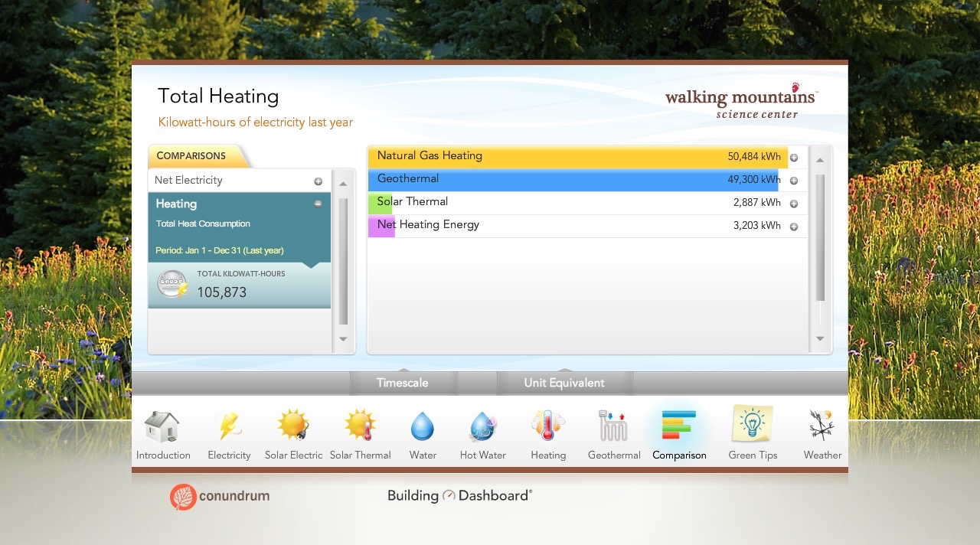Click the comparisons list scroll-up arrow
Image resolution: width=980 pixels, height=545 pixels.
(x=343, y=184)
